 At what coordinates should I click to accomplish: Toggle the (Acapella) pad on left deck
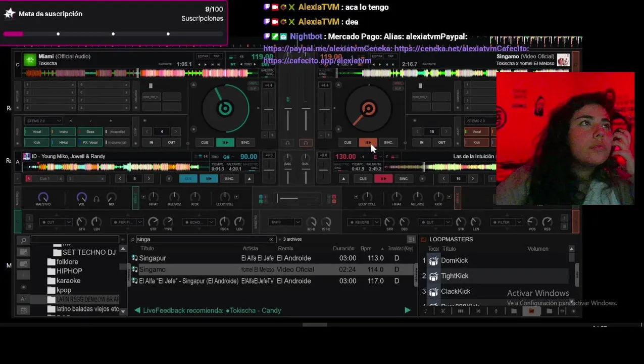pyautogui.click(x=117, y=132)
